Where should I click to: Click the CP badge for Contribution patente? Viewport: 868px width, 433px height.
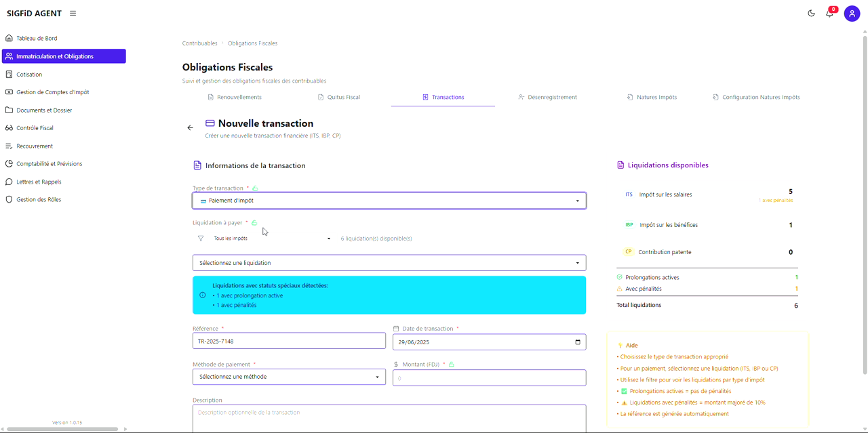tap(628, 251)
